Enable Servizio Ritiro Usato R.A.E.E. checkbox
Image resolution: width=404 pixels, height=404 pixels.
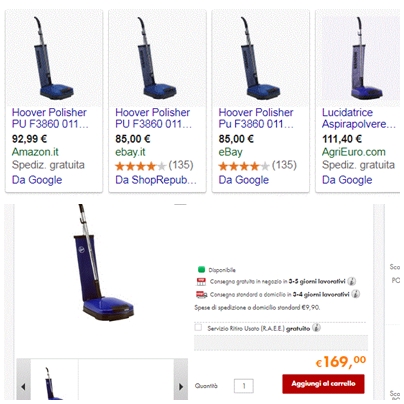click(x=198, y=327)
